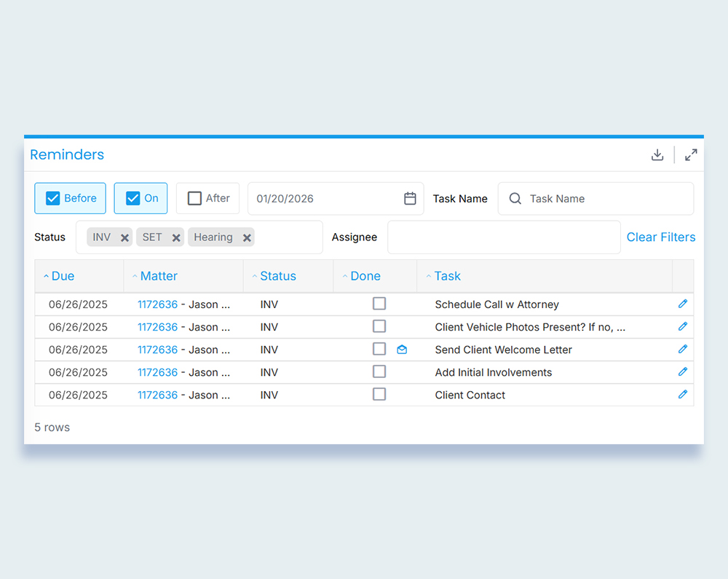Click the Clear Filters link

coord(660,237)
